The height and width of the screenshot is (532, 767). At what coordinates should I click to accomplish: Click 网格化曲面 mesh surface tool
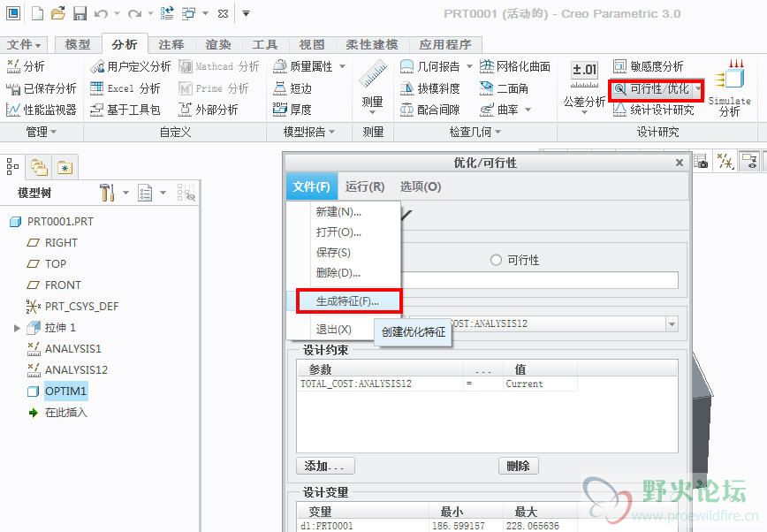pos(515,66)
